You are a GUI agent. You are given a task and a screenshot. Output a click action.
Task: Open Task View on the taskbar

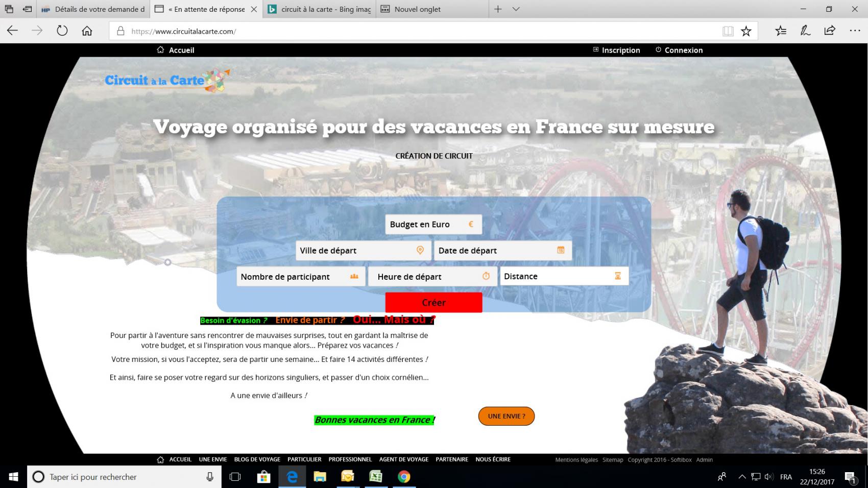tap(235, 477)
